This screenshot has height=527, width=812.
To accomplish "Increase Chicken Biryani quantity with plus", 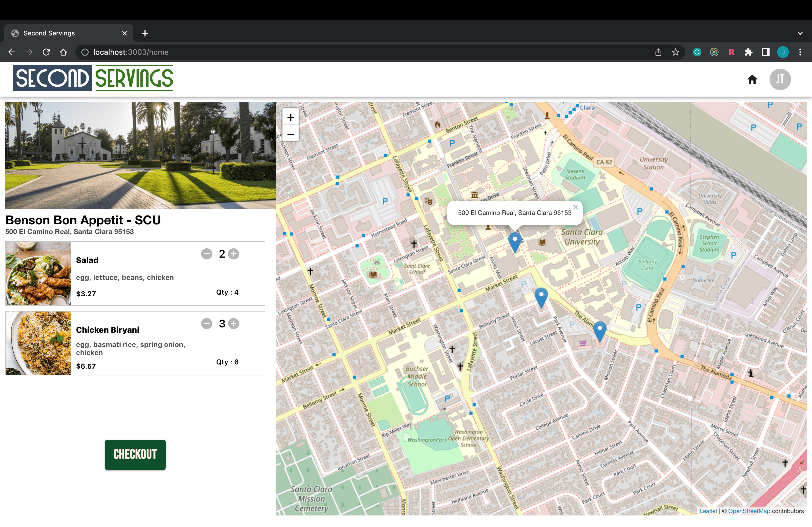I will (234, 324).
